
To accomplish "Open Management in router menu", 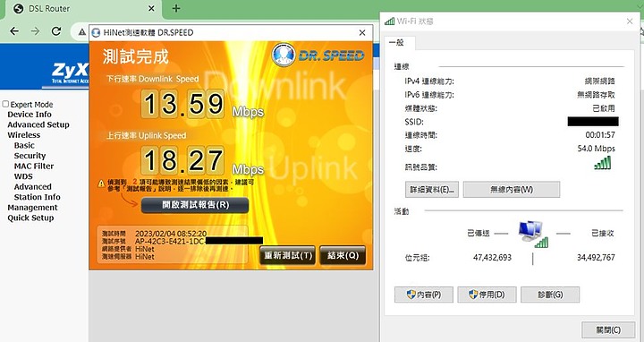I will point(32,207).
